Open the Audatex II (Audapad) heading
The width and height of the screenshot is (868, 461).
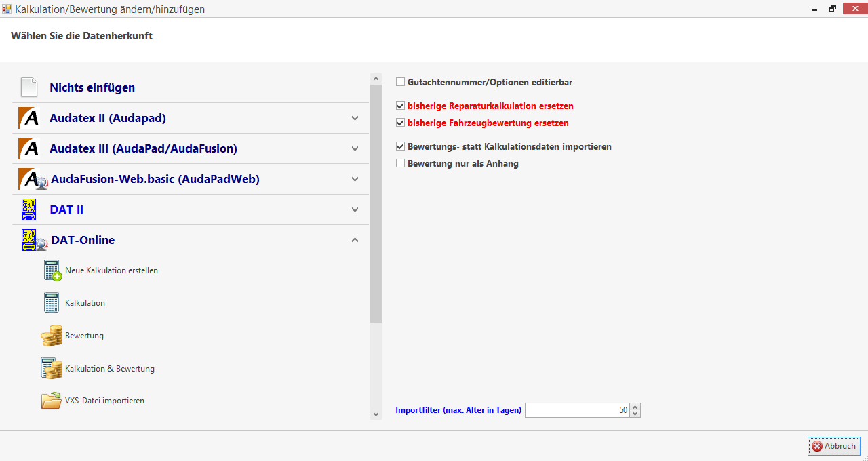(x=108, y=118)
